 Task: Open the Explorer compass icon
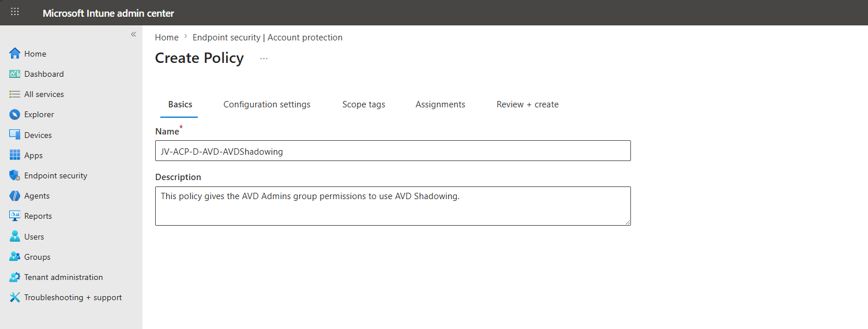[x=15, y=114]
